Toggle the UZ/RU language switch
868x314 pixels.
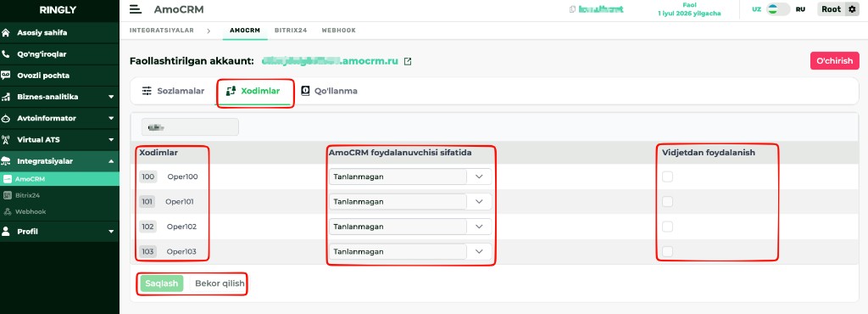778,9
